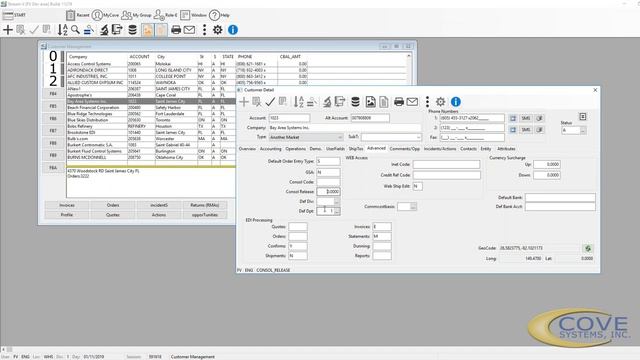This screenshot has width=640, height=360.
Task: Click the SMS button for phone number 2
Action: click(x=526, y=129)
